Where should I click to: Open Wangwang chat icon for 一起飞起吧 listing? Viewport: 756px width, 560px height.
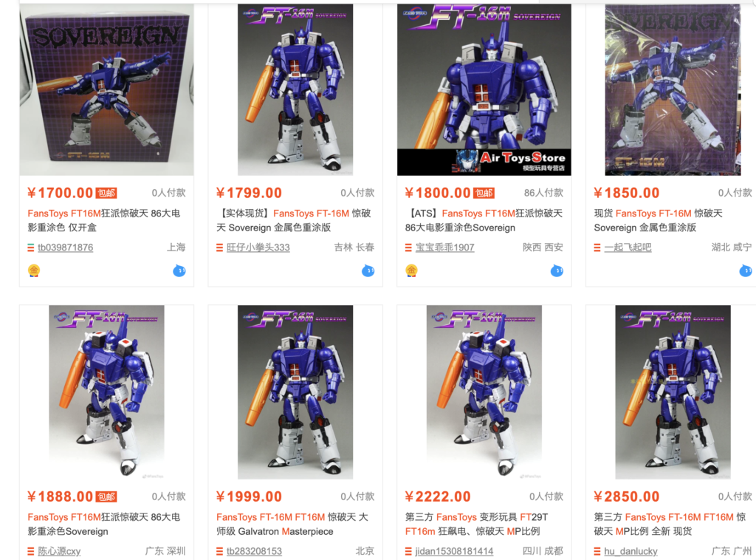pyautogui.click(x=746, y=270)
